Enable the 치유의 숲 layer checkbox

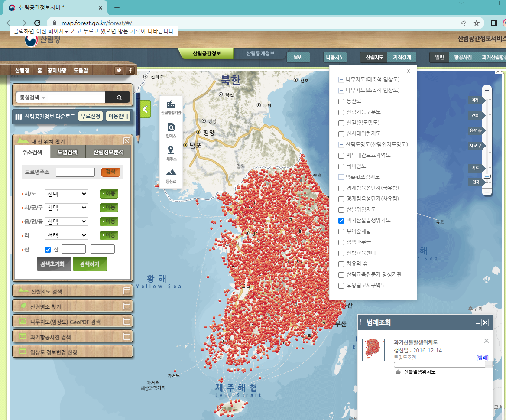point(341,264)
